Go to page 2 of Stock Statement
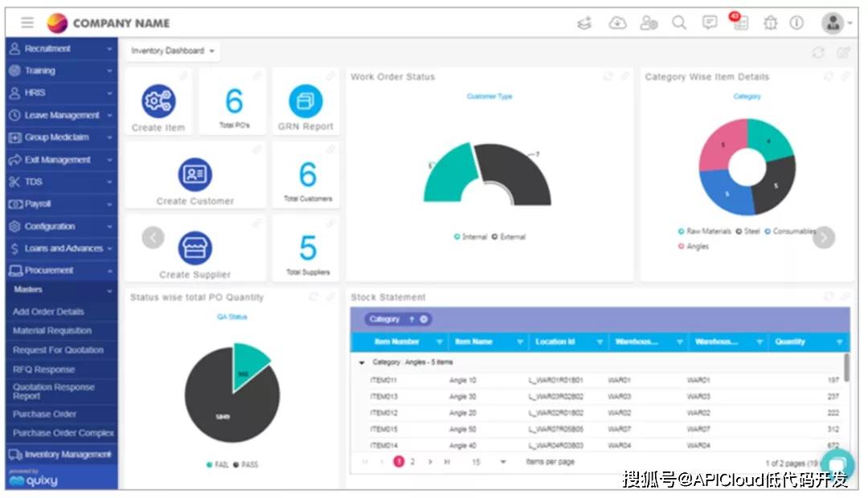Image resolution: width=868 pixels, height=498 pixels. [412, 462]
